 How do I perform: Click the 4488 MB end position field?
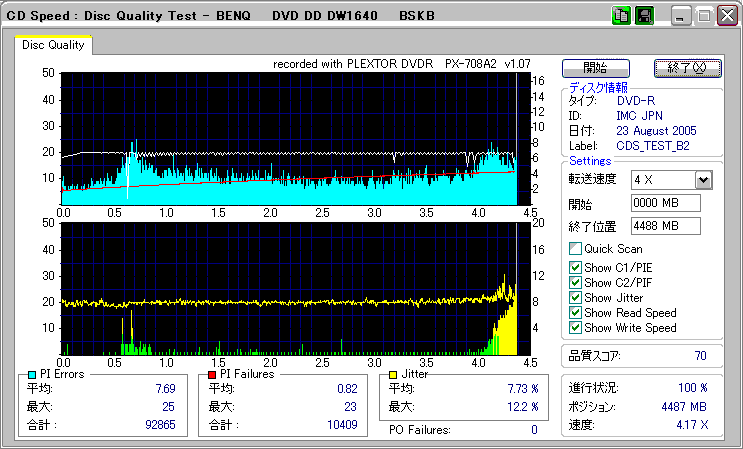click(665, 226)
